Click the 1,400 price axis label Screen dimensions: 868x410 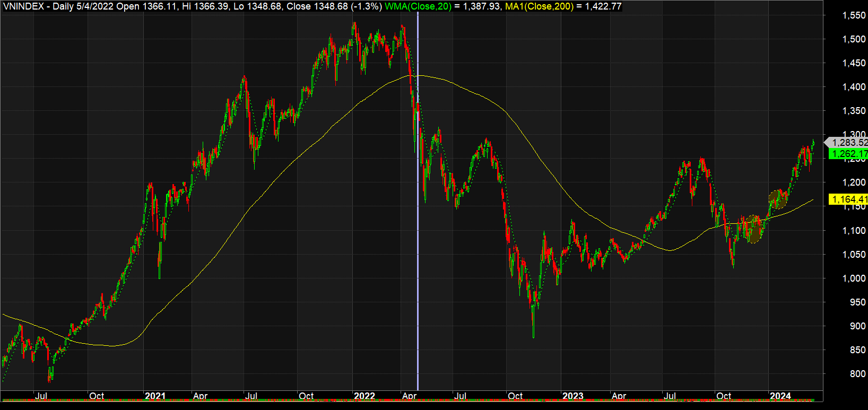854,87
